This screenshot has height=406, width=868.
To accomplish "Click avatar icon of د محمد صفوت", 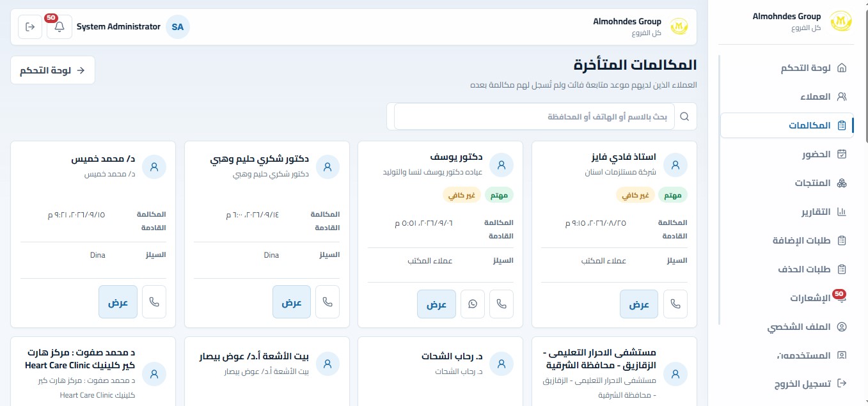I will point(154,373).
